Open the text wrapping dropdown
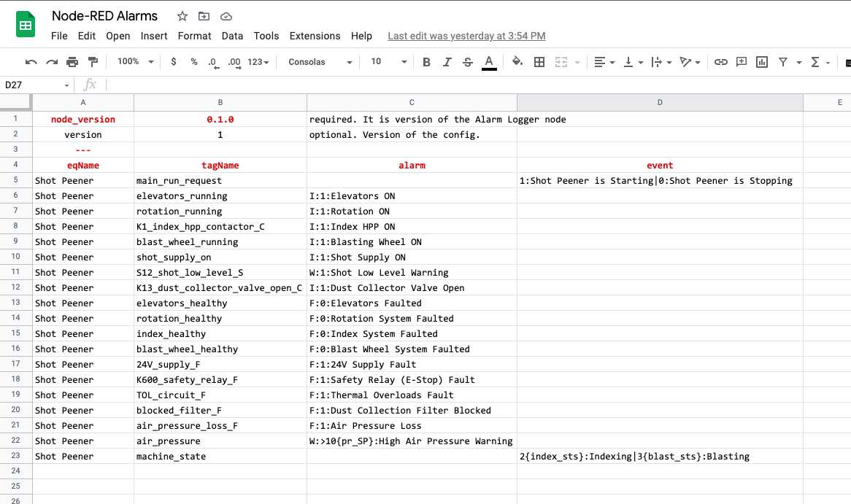 pyautogui.click(x=661, y=62)
